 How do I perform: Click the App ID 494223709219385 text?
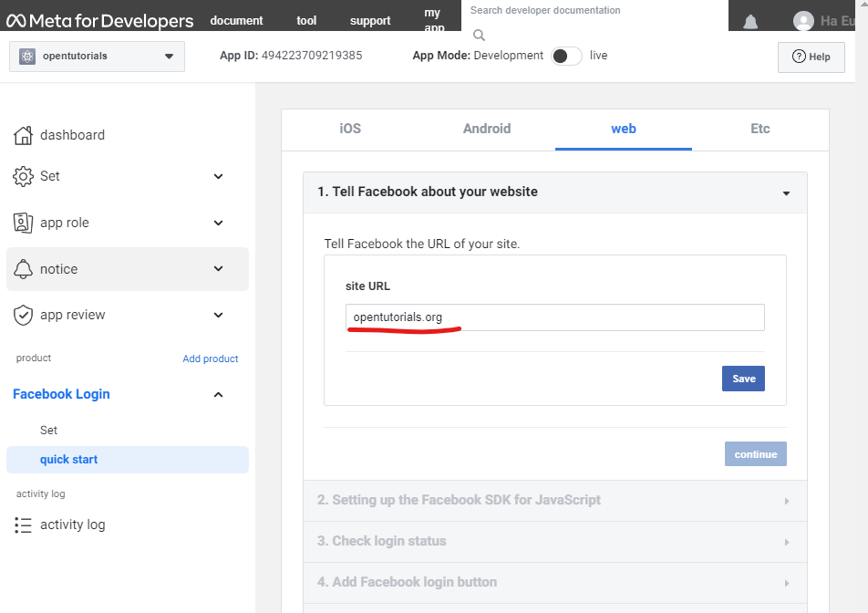point(291,56)
